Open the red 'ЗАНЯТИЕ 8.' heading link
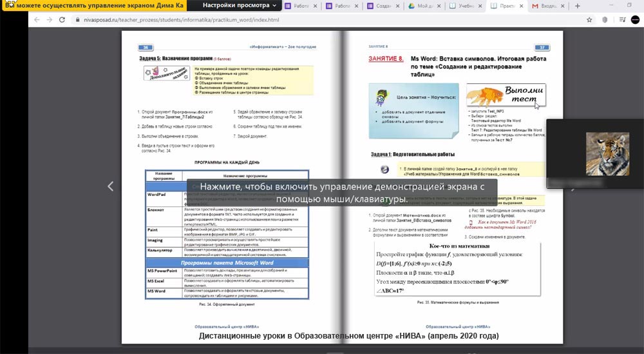Screen dimensions: 644x354 (x=386, y=59)
